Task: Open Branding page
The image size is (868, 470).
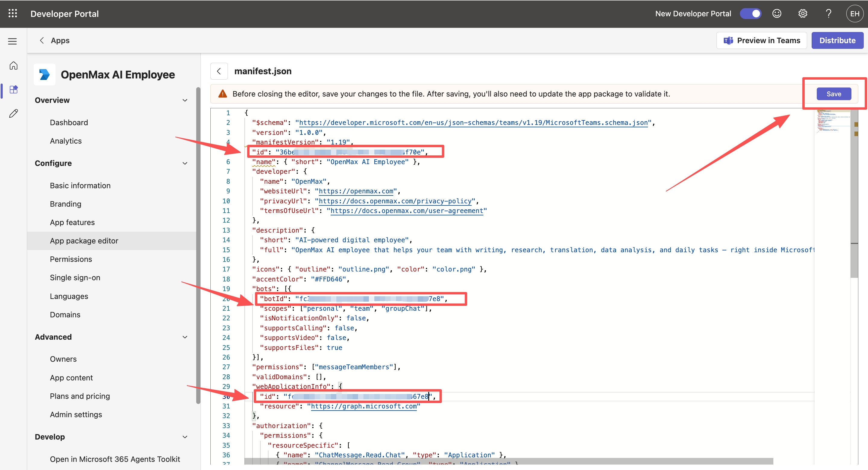Action: pyautogui.click(x=65, y=204)
